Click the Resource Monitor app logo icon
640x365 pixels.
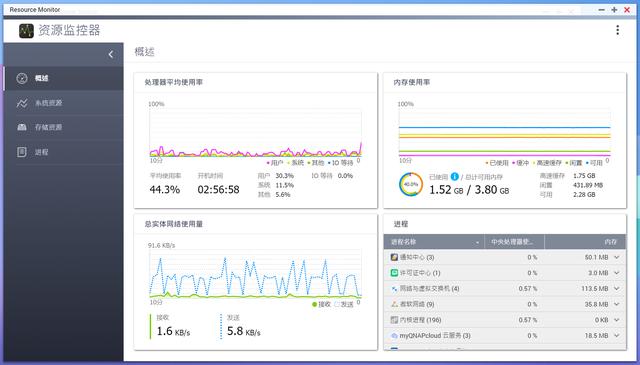click(x=27, y=31)
